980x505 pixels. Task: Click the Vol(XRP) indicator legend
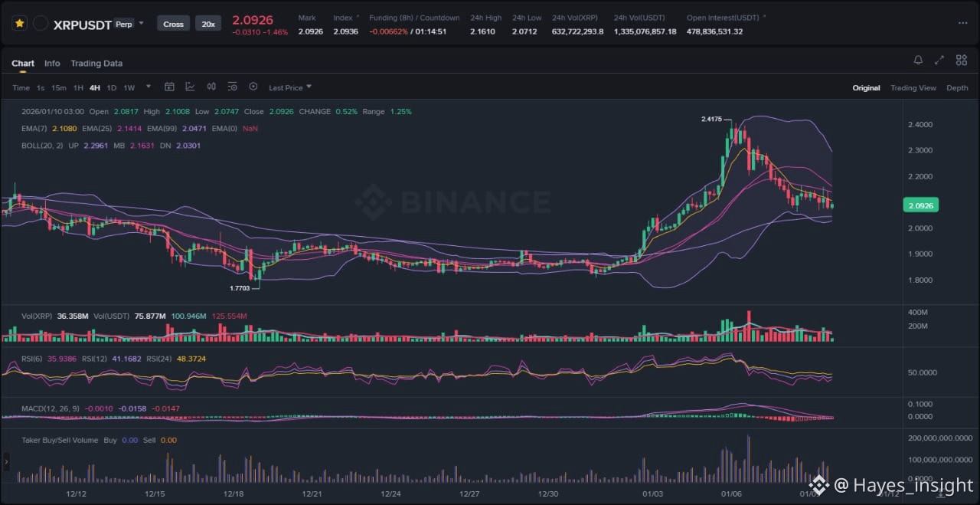[37, 316]
